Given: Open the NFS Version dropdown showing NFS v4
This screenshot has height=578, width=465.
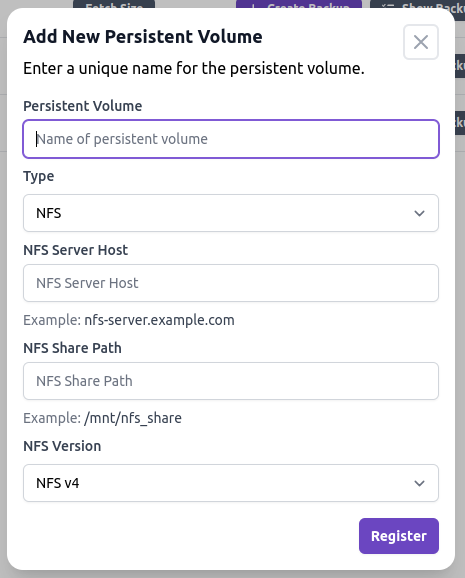Looking at the screenshot, I should [231, 483].
